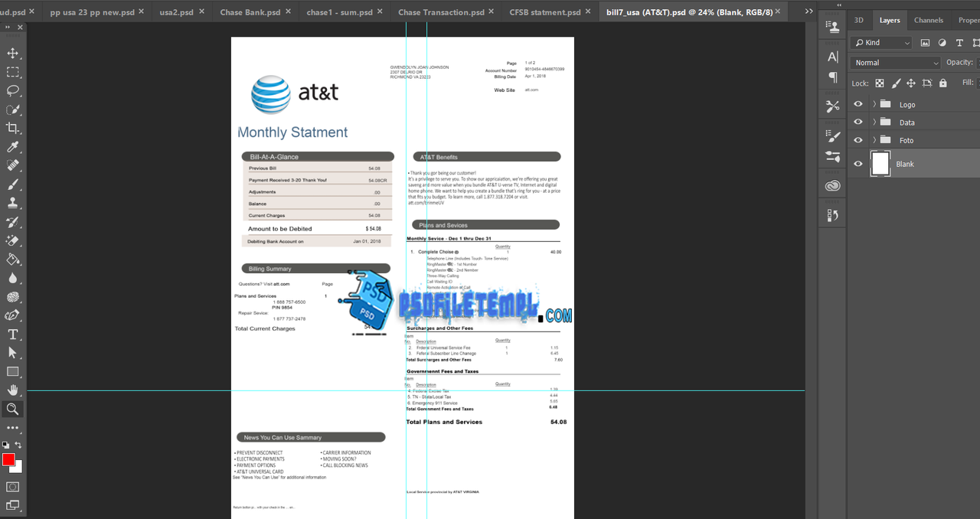
Task: Select the Spot Healing Brush tool
Action: click(13, 165)
